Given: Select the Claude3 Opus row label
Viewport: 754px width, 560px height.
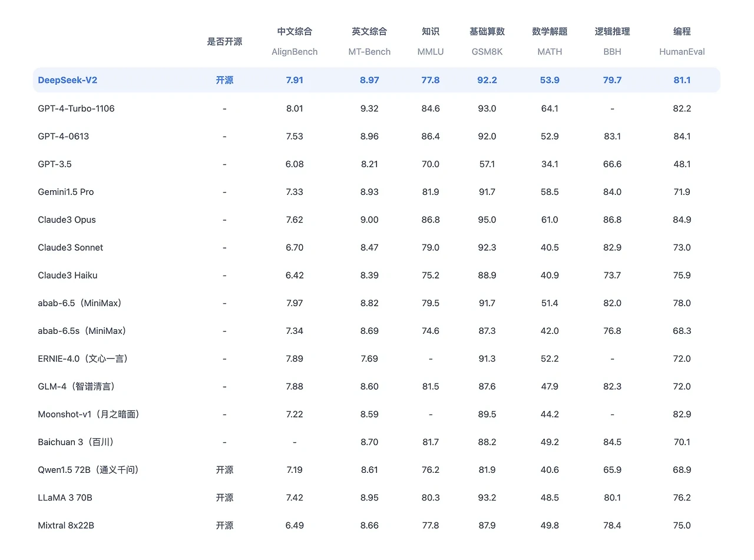Looking at the screenshot, I should click(67, 220).
